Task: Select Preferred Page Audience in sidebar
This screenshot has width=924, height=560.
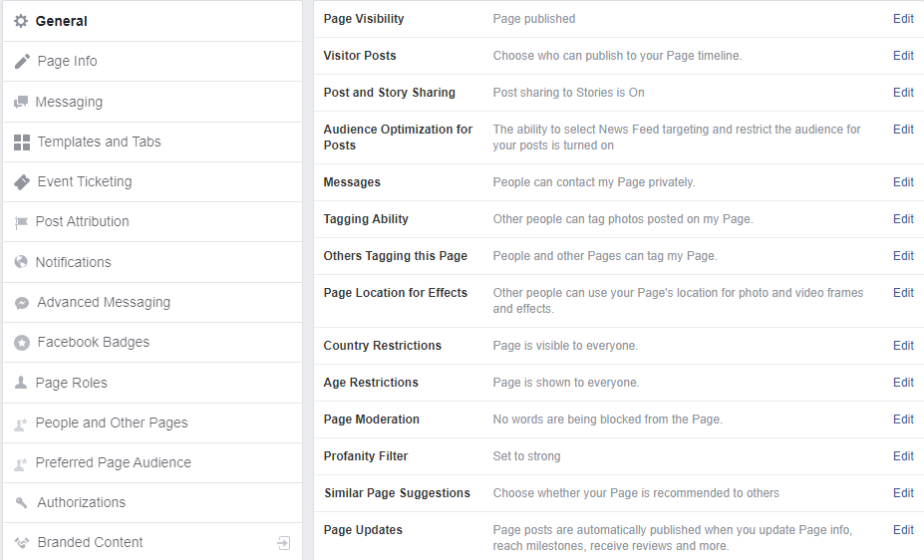Action: tap(113, 462)
